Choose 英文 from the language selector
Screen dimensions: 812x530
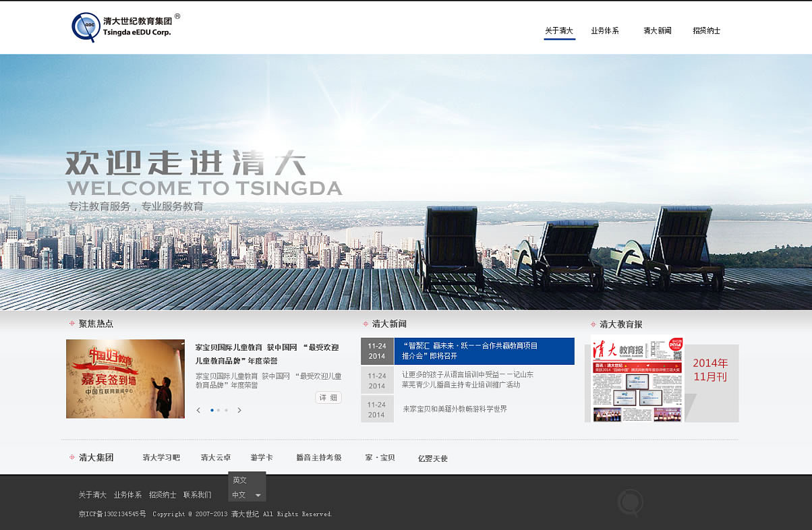coord(240,479)
